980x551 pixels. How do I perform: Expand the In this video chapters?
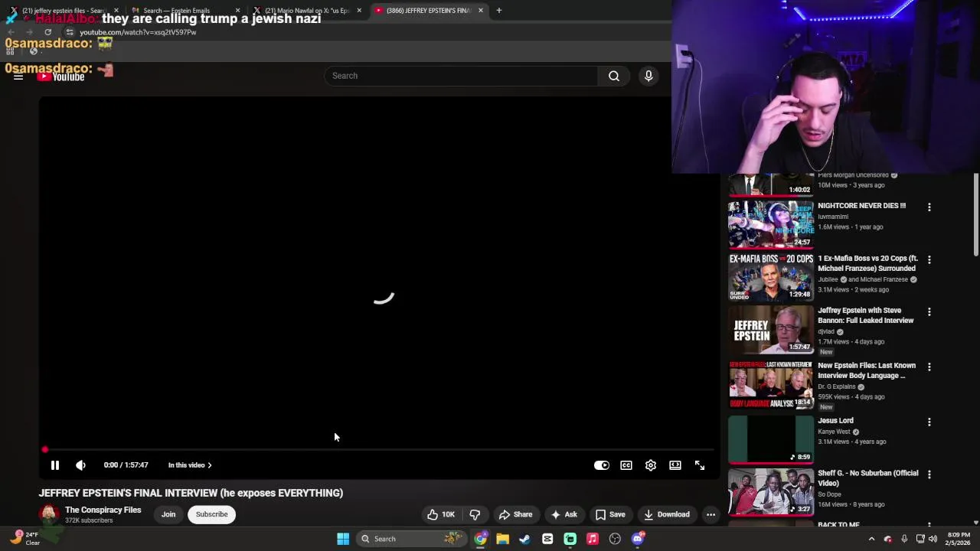(x=190, y=465)
